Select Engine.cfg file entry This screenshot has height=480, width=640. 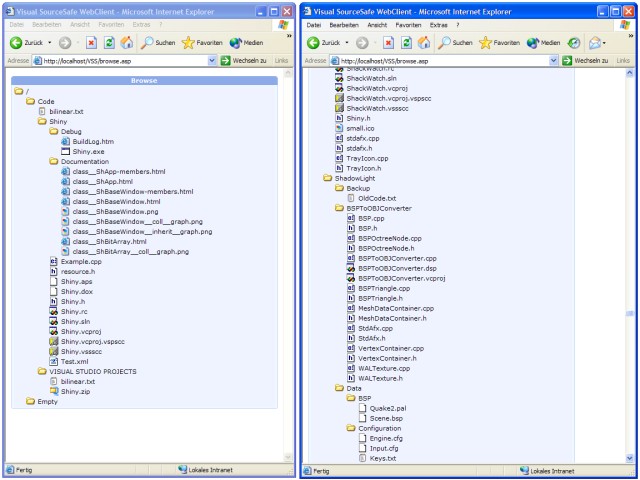[386, 438]
